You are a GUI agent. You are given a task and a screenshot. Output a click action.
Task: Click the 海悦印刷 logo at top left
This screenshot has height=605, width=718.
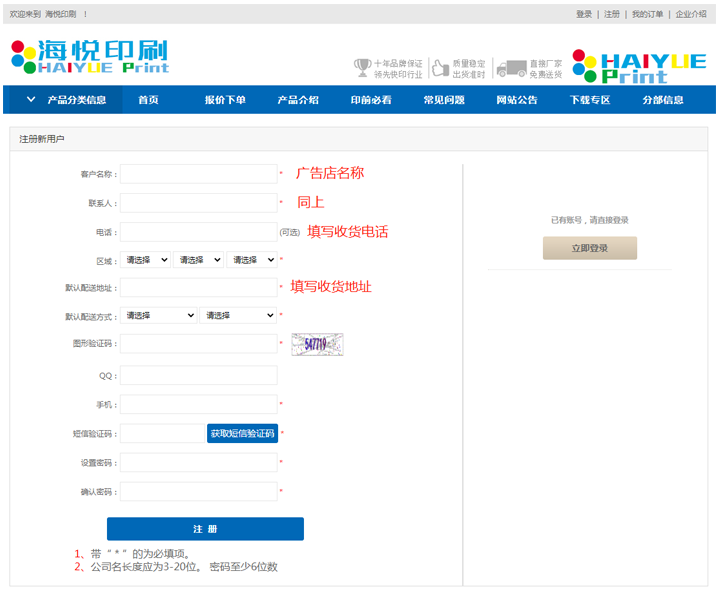coord(89,57)
